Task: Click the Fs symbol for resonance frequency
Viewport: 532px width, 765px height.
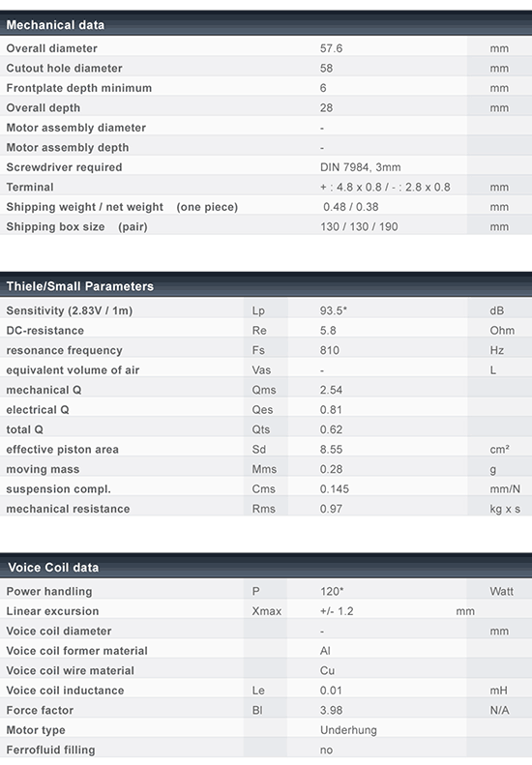Action: tap(258, 350)
